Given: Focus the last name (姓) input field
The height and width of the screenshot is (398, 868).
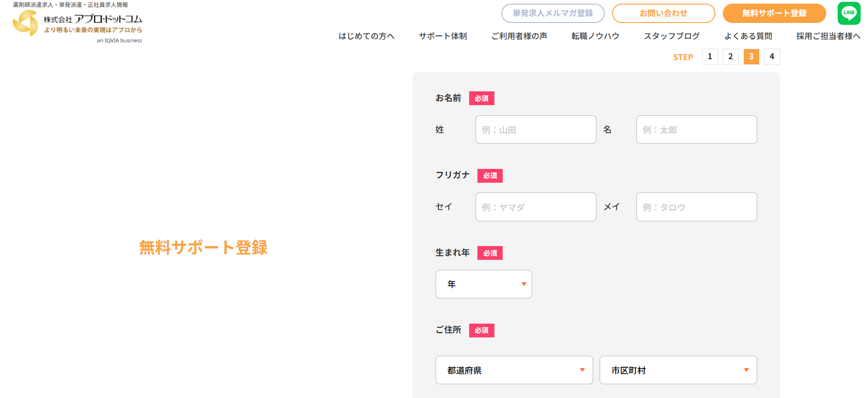Looking at the screenshot, I should (x=536, y=129).
